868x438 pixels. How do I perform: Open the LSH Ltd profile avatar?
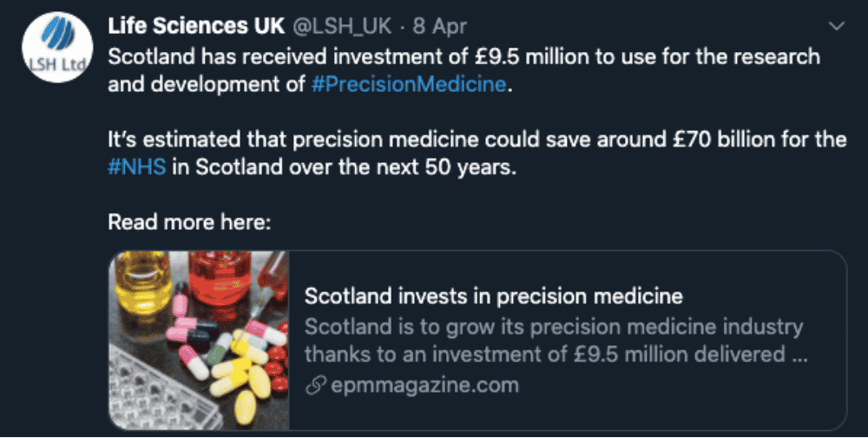click(x=57, y=47)
